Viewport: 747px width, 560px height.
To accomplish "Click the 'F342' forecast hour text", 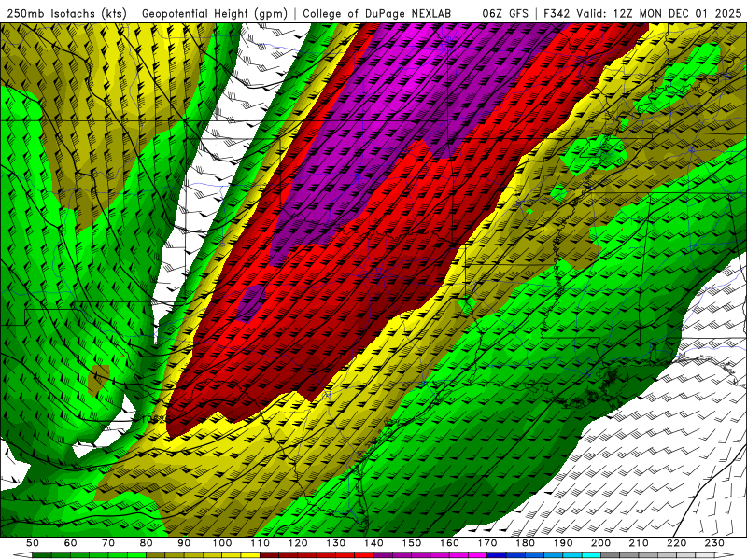I will pyautogui.click(x=557, y=14).
